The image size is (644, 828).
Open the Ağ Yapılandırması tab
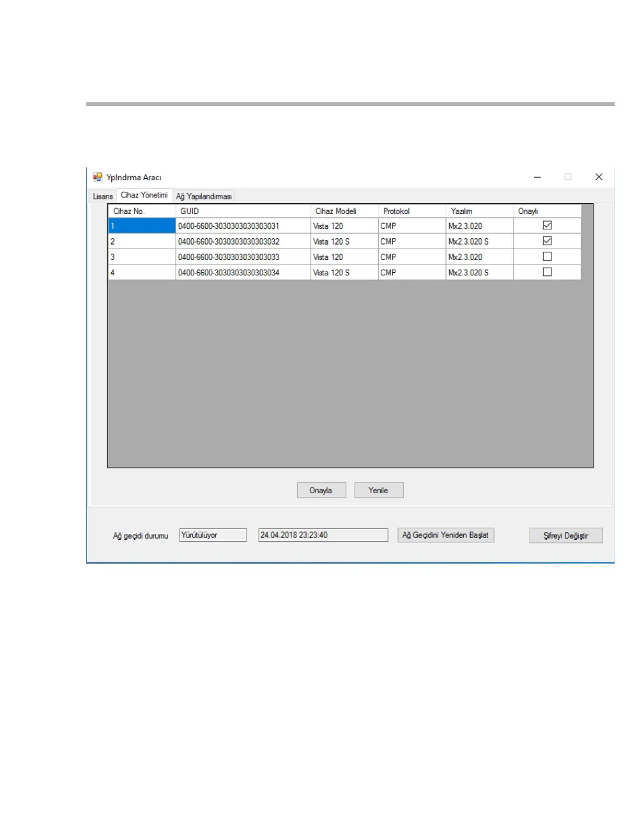204,196
